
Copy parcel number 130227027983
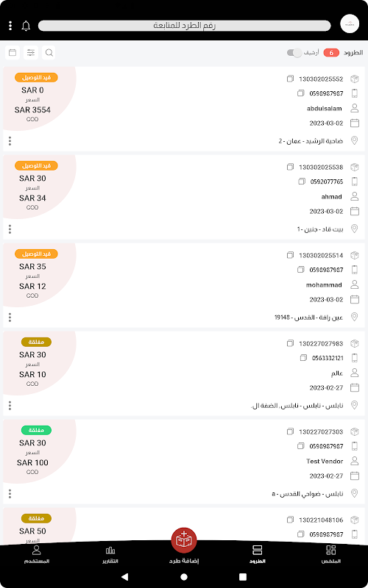click(x=290, y=343)
